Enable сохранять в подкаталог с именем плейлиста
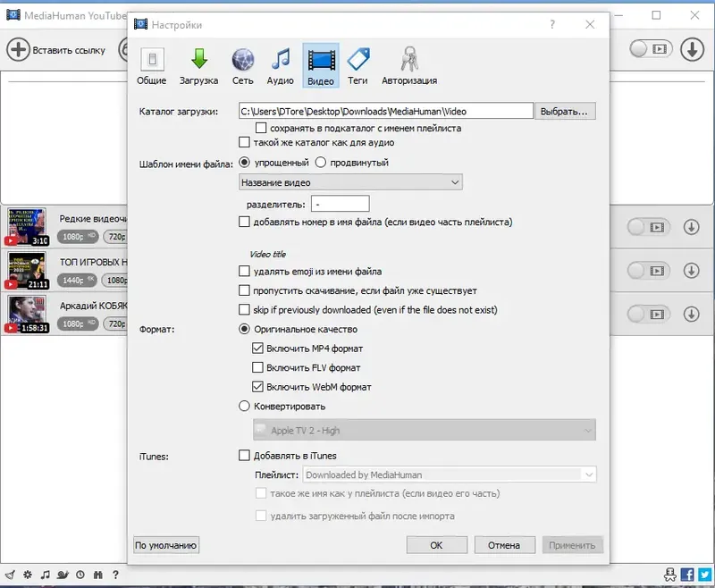 (x=261, y=128)
